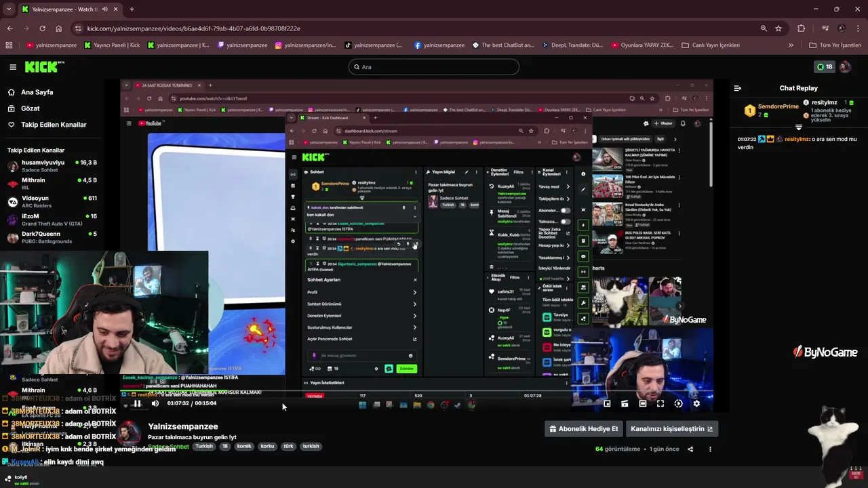Open the playback speed control in the player

coord(678,403)
